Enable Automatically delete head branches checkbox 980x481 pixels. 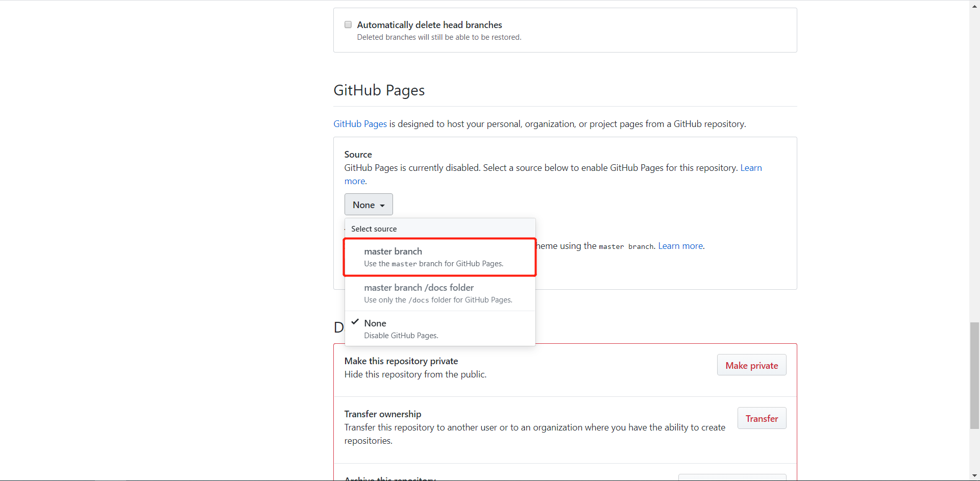tap(348, 24)
